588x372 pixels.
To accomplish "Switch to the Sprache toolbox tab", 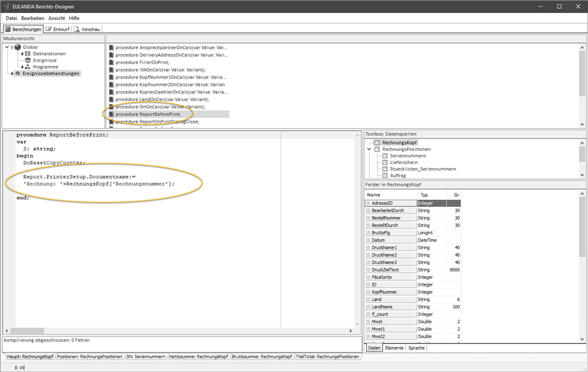I will click(x=416, y=348).
